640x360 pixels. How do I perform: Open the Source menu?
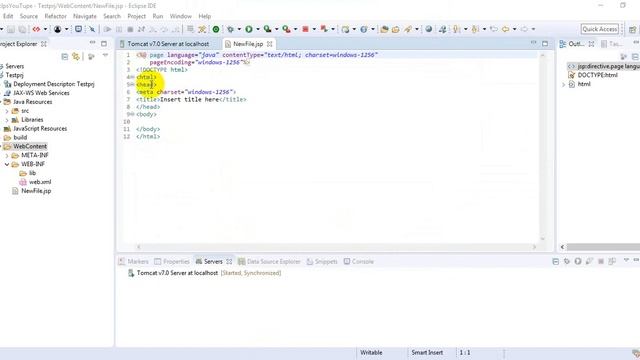(x=29, y=16)
